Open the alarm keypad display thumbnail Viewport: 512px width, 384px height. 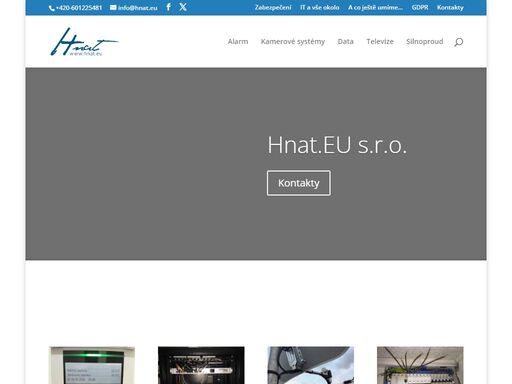tap(92, 365)
